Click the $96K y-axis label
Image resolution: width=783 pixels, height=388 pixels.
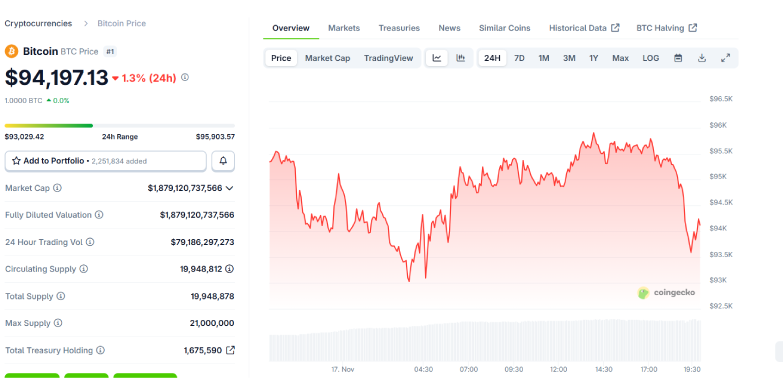[x=718, y=125]
